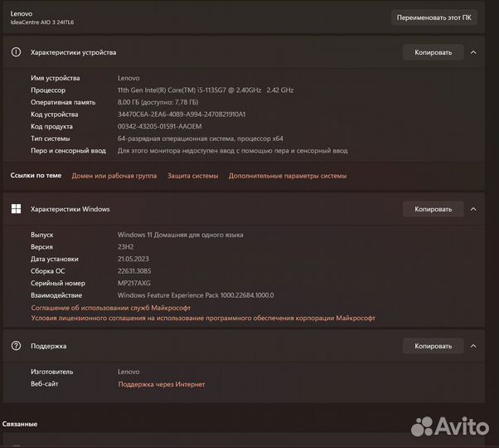This screenshot has height=448, width=499.
Task: Open Домен или рабочая группа link
Action: [x=114, y=176]
